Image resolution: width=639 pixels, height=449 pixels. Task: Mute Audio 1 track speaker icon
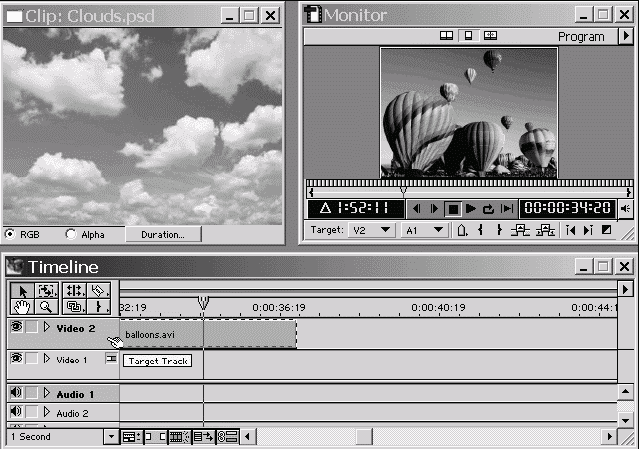(x=16, y=394)
